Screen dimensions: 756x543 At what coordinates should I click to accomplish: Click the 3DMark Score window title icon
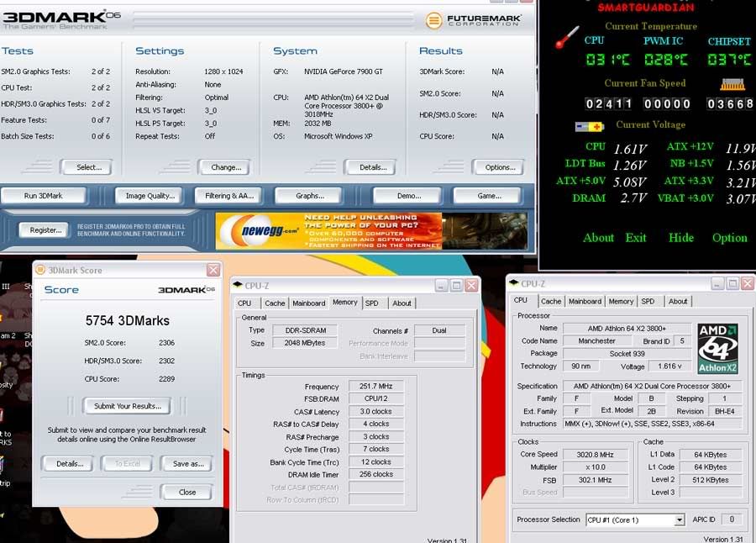pyautogui.click(x=40, y=270)
